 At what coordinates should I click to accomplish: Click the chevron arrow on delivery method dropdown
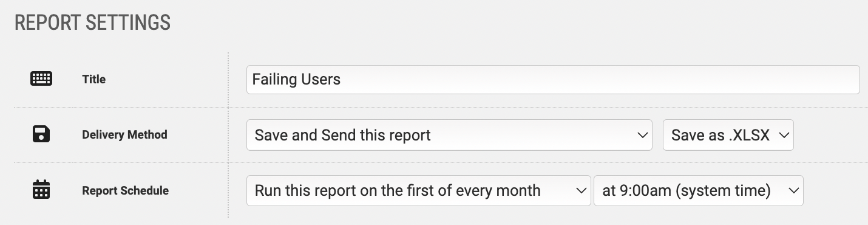(x=642, y=136)
